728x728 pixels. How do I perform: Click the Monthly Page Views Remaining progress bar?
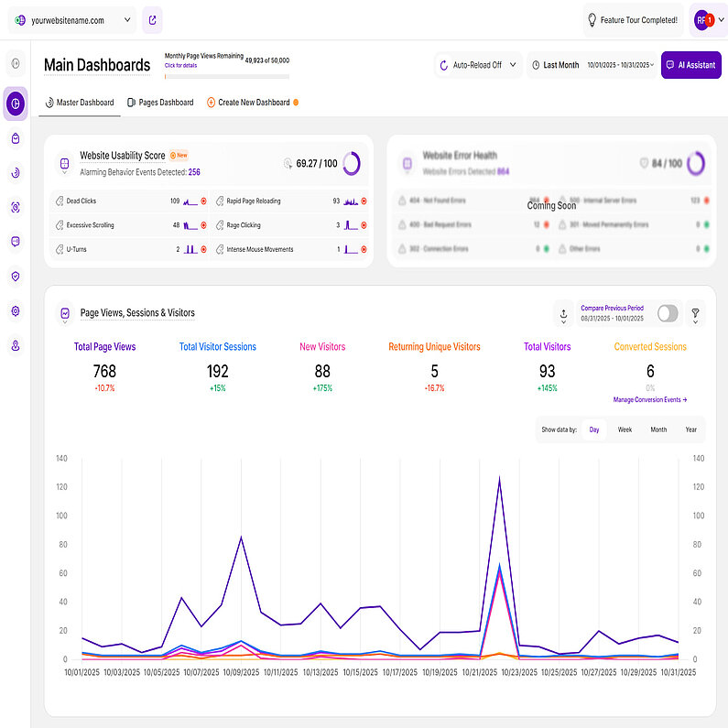coord(226,75)
